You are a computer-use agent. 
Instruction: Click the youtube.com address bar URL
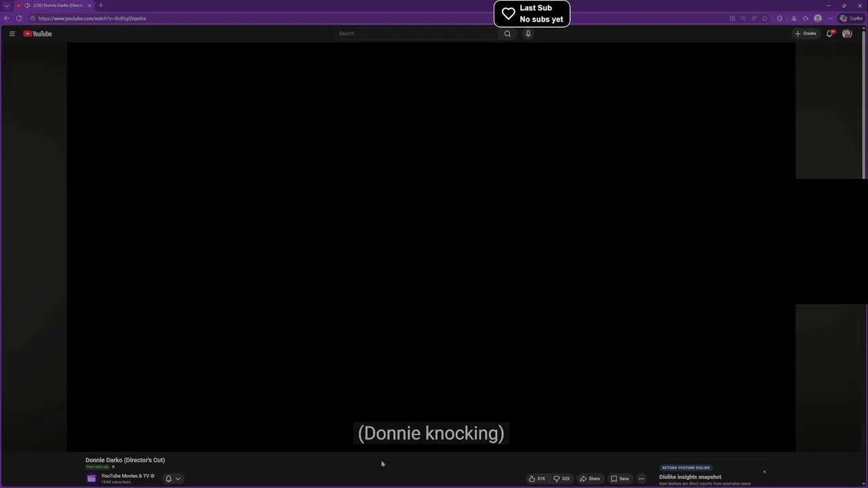coord(92,18)
